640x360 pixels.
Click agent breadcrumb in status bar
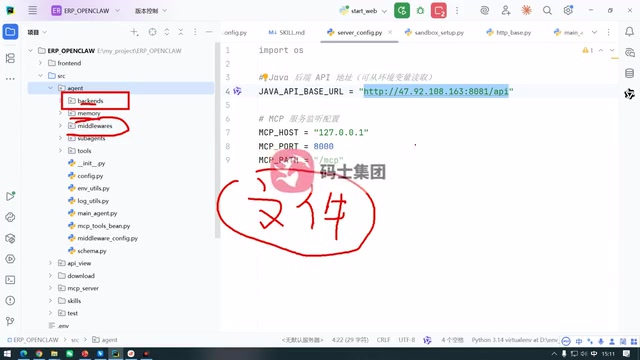point(105,340)
